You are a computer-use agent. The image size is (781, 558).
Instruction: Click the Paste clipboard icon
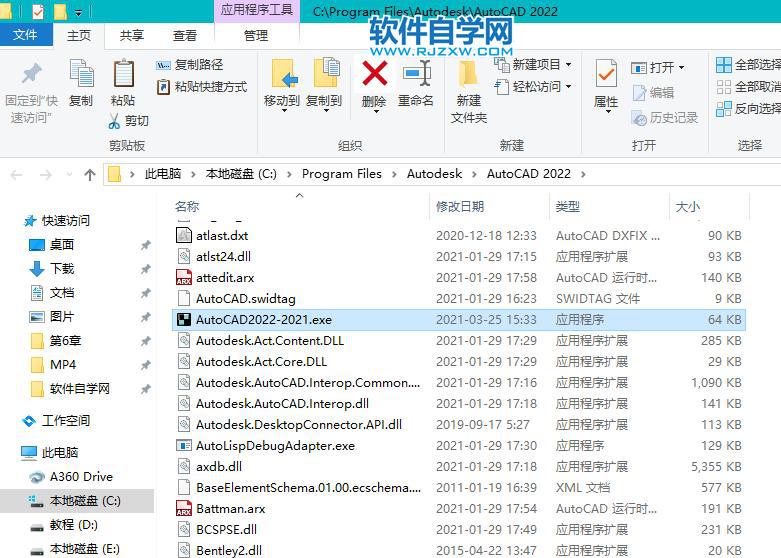[x=124, y=74]
